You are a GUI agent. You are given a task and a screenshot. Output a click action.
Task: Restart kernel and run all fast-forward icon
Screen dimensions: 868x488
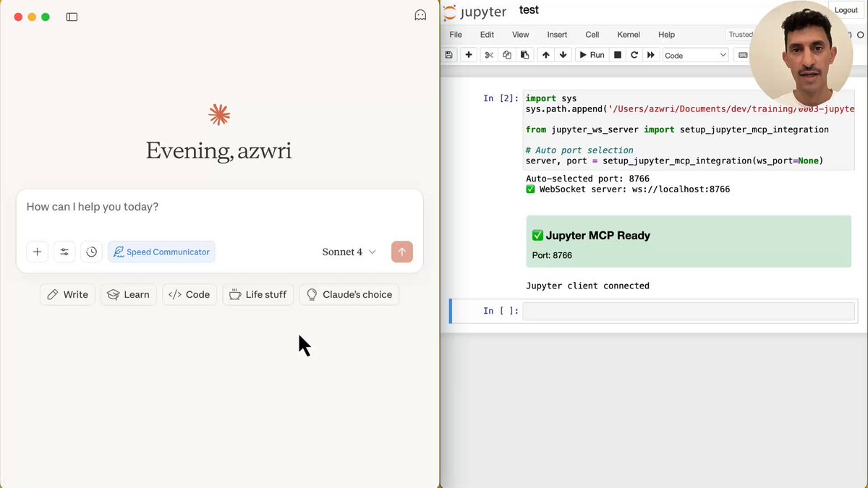click(x=651, y=55)
